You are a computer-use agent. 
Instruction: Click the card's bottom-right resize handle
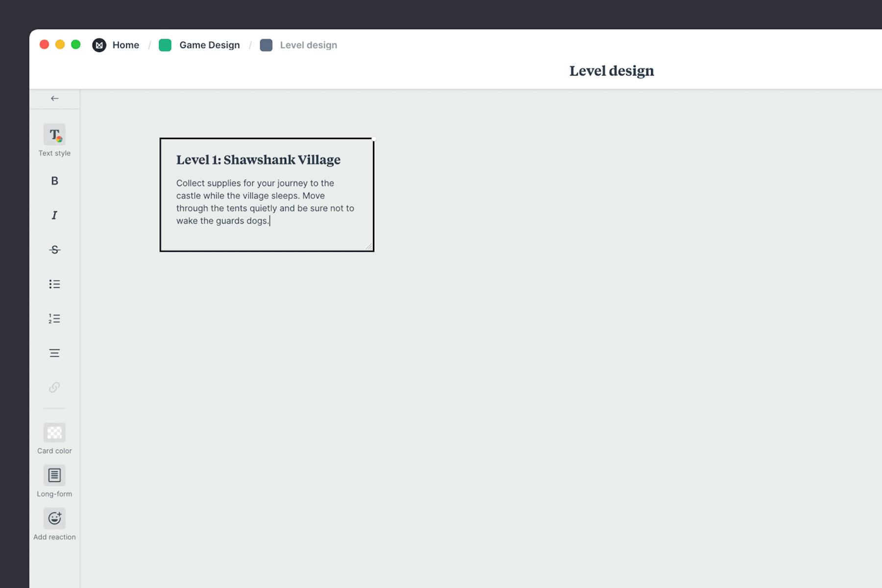(369, 246)
